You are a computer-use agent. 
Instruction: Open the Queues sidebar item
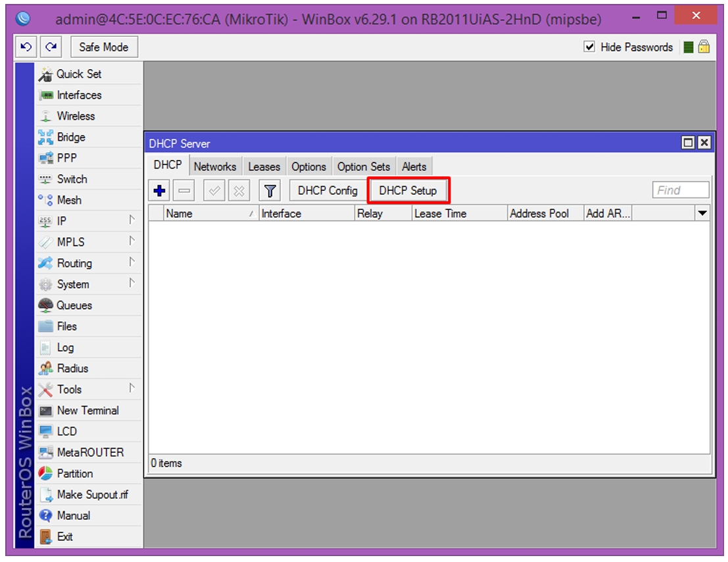pyautogui.click(x=89, y=305)
